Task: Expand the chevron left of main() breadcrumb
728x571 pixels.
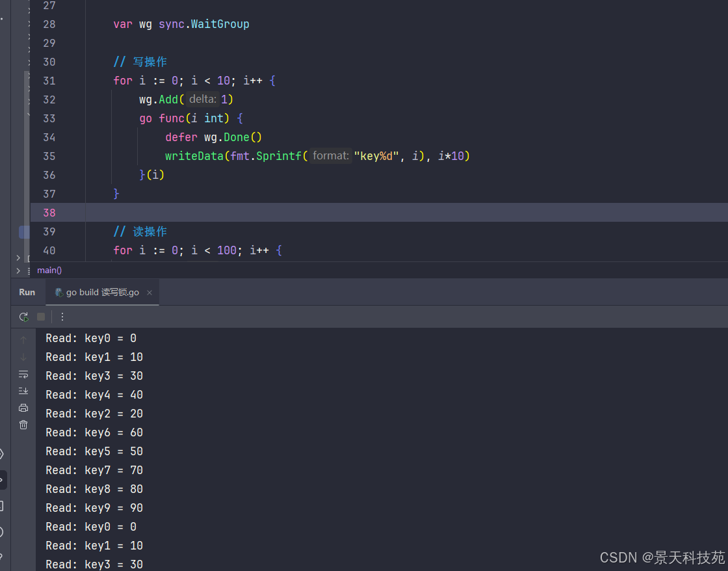Action: click(18, 271)
